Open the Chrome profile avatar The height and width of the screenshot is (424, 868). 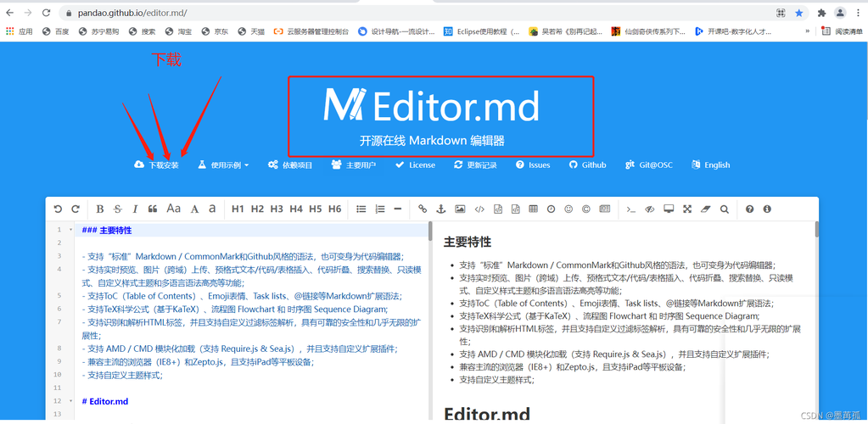tap(840, 13)
